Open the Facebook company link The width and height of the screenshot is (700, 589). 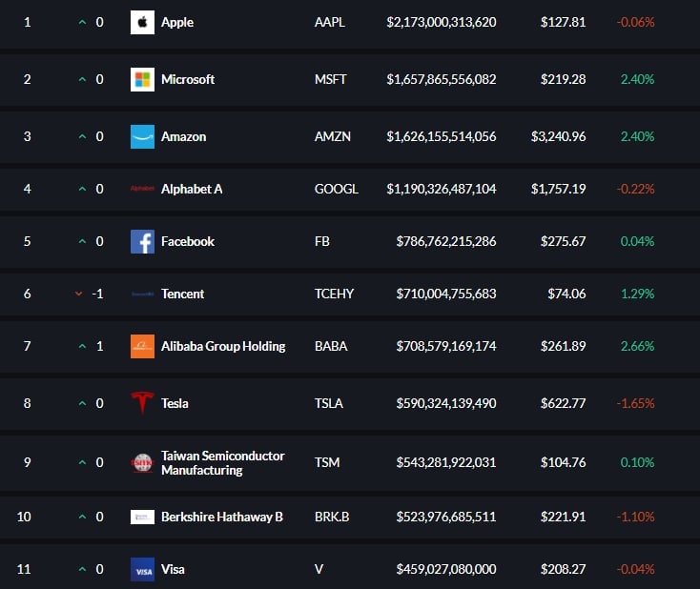coord(188,241)
